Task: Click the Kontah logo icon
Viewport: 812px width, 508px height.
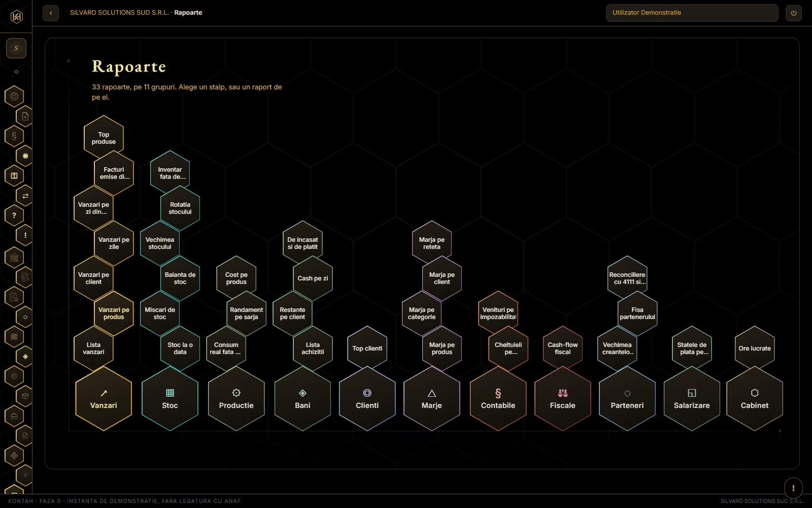Action: click(x=16, y=17)
